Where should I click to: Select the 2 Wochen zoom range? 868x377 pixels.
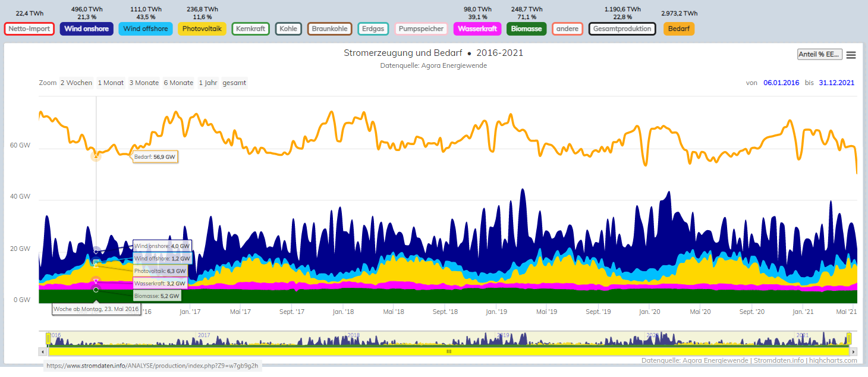tap(76, 83)
